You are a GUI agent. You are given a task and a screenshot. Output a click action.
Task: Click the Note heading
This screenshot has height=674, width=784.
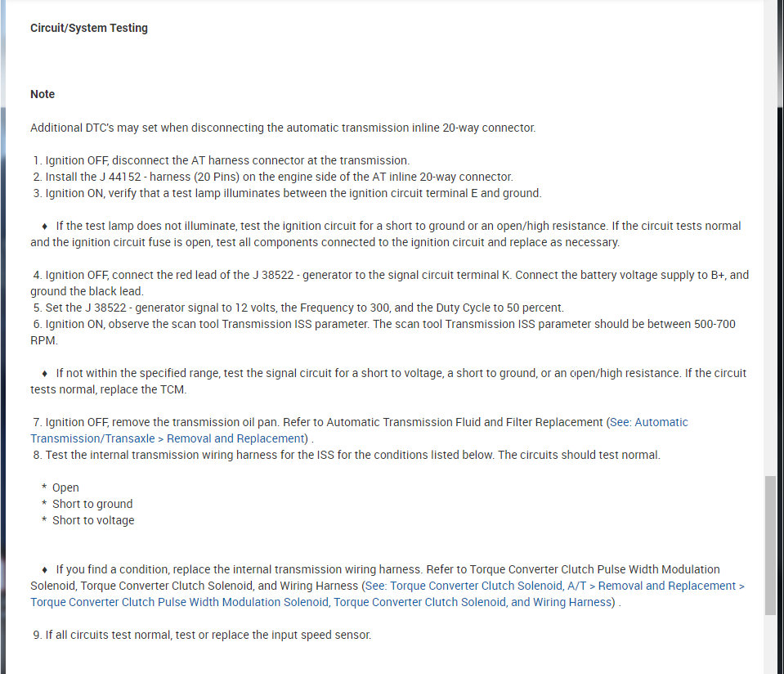click(43, 94)
